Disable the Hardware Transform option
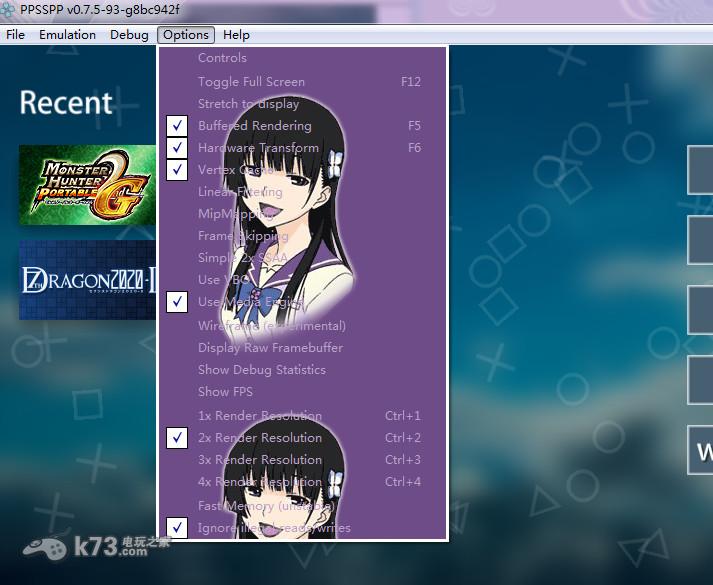713x585 pixels. pos(258,148)
